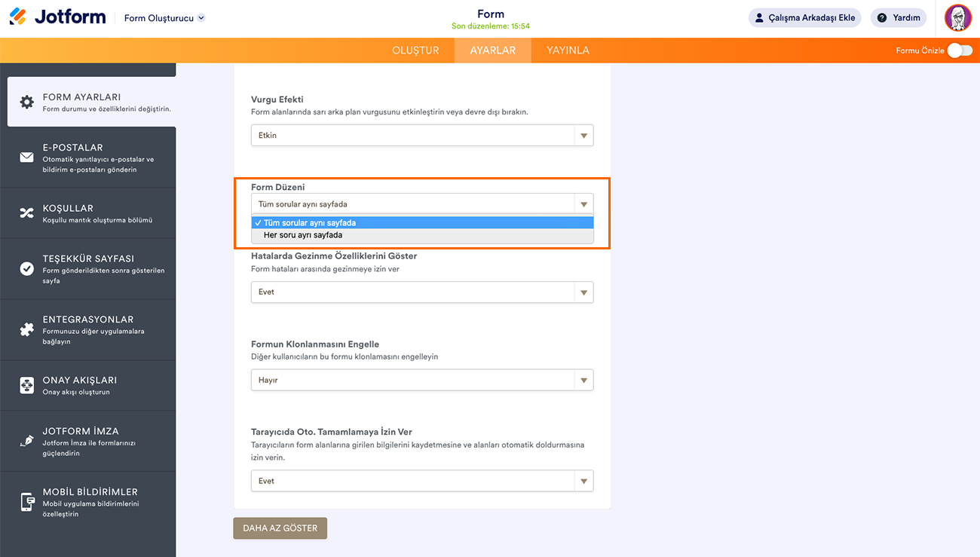The image size is (980, 557).
Task: Open the user avatar menu
Action: coord(958,18)
